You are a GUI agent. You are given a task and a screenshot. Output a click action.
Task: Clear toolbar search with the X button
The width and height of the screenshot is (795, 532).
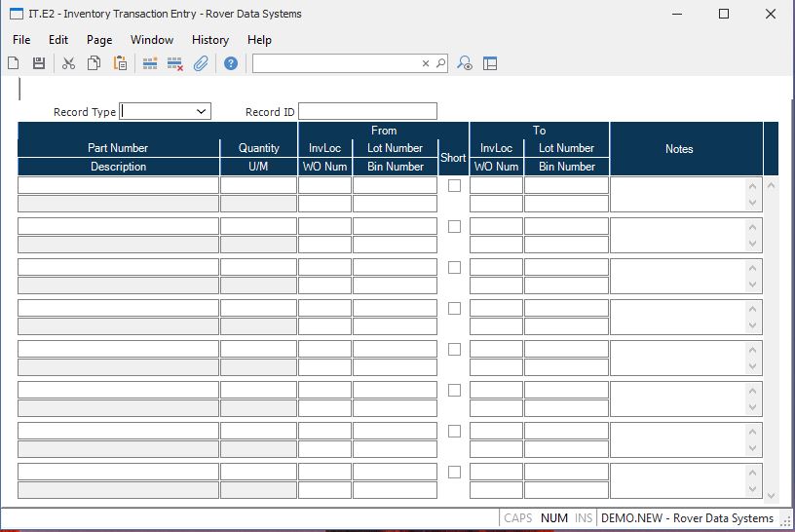pyautogui.click(x=426, y=63)
